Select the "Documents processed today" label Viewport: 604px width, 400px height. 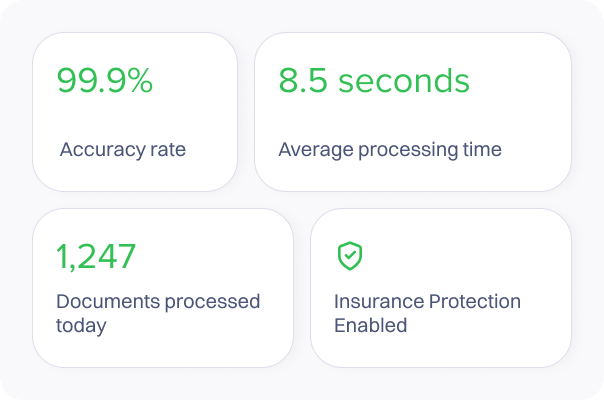coord(157,313)
